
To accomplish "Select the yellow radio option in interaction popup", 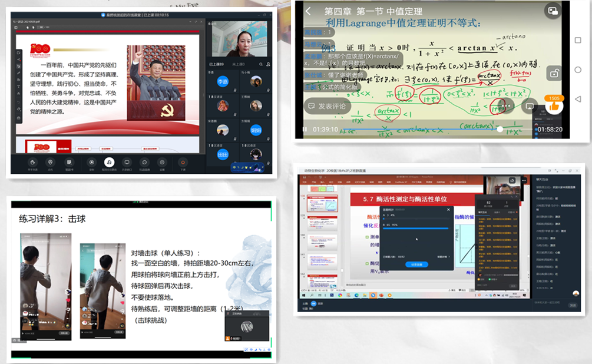I will [x=479, y=279].
